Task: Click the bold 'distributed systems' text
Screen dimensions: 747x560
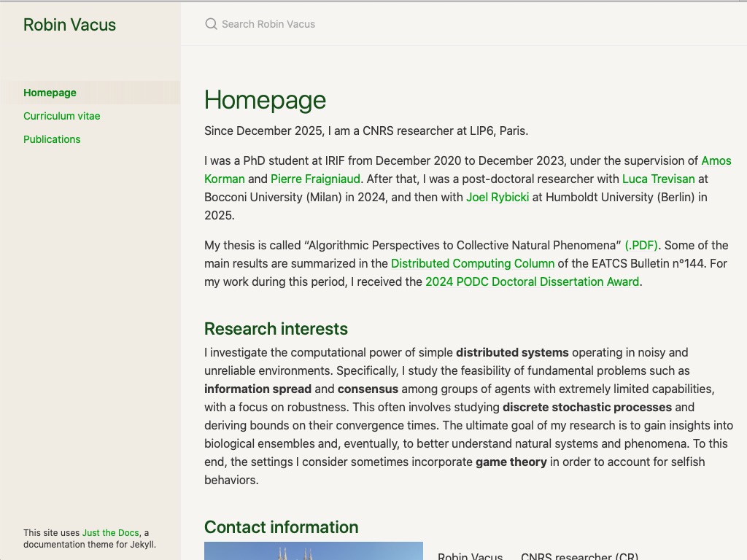Action: [x=512, y=352]
